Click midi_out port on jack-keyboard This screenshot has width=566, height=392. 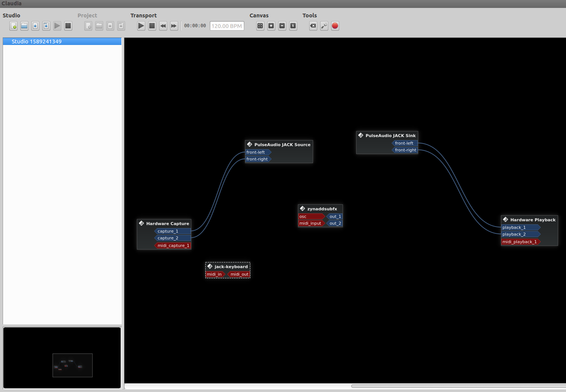point(239,274)
